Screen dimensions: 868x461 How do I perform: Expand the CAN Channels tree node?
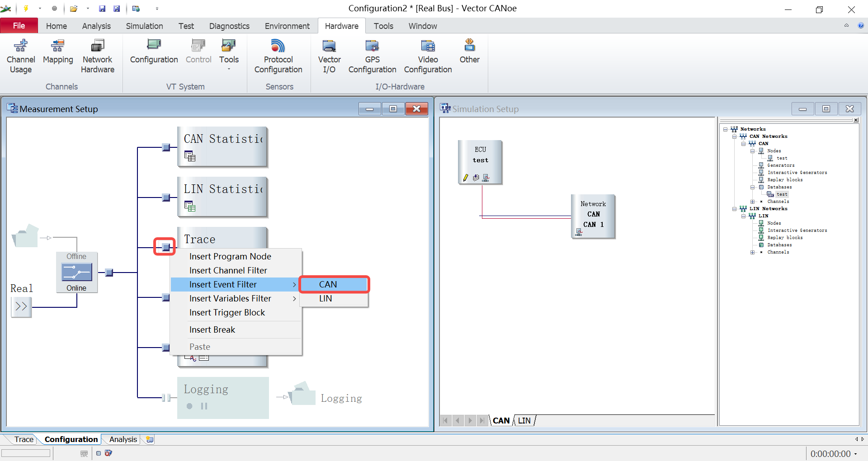pos(752,202)
